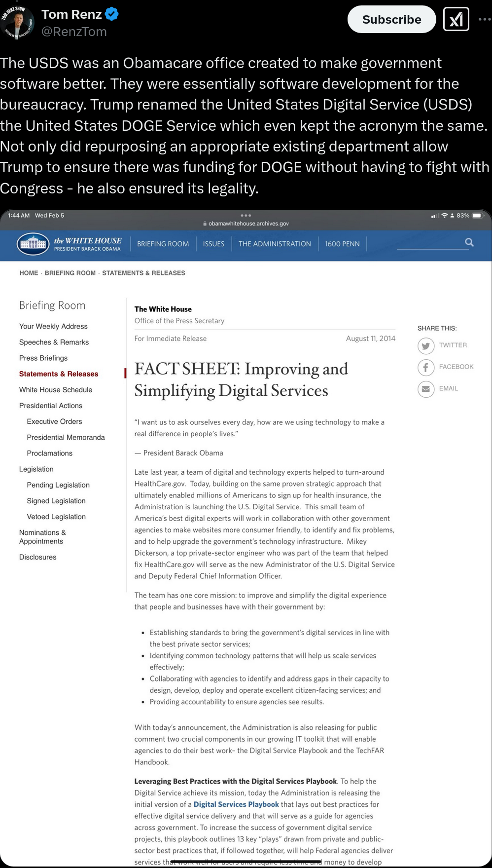Viewport: 492px width, 868px height.
Task: Open Nominations & Appointments sidebar link
Action: pos(42,537)
